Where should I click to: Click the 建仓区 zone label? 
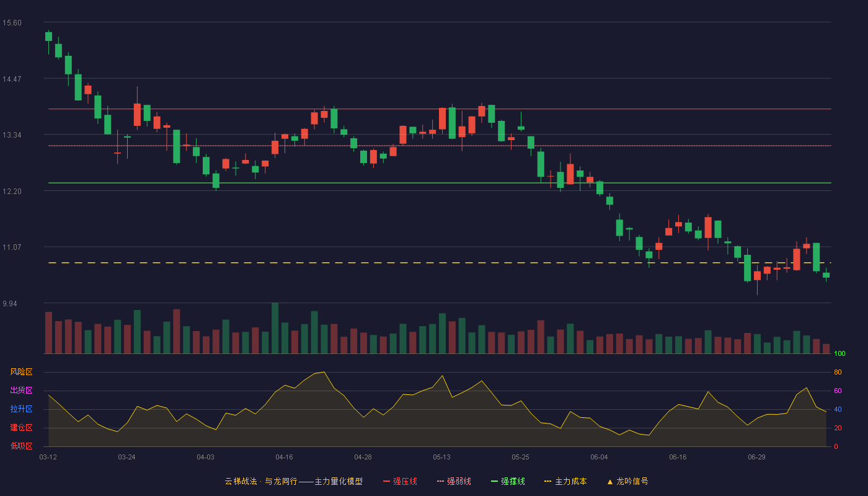click(21, 428)
